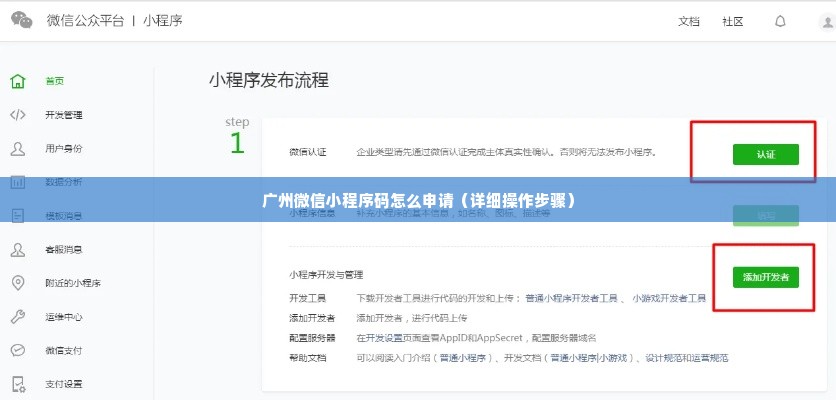The width and height of the screenshot is (836, 400).
Task: Open the 小游戏开发者工具 download link
Action: (669, 298)
